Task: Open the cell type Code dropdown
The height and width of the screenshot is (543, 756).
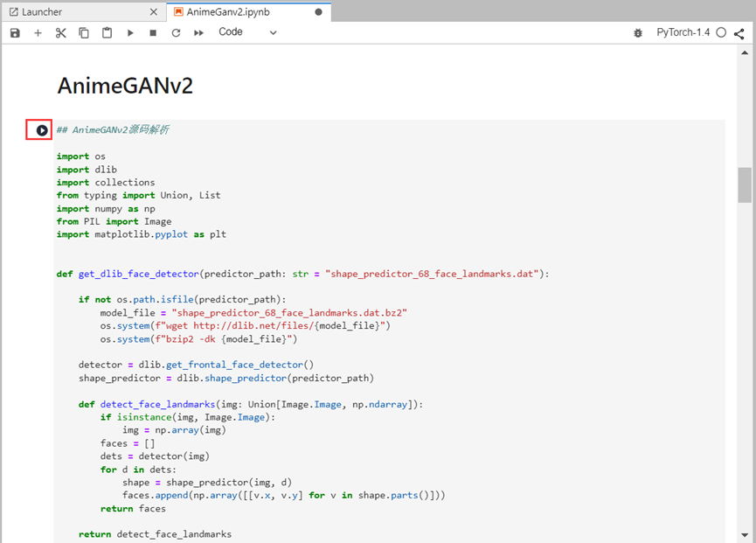Action: coord(247,32)
